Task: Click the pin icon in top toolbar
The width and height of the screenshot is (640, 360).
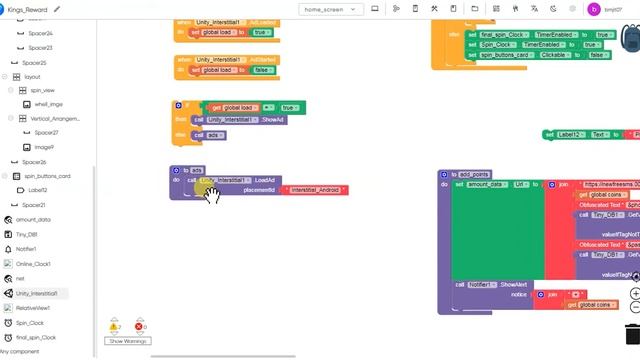Action: [516, 9]
